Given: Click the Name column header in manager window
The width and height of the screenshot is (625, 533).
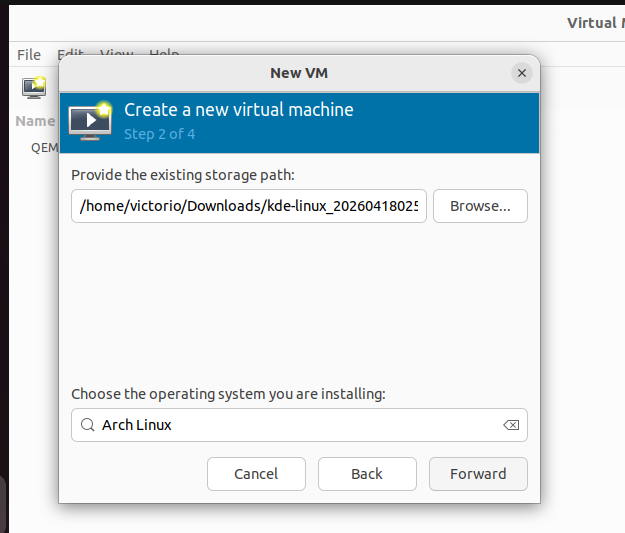Looking at the screenshot, I should coord(35,121).
